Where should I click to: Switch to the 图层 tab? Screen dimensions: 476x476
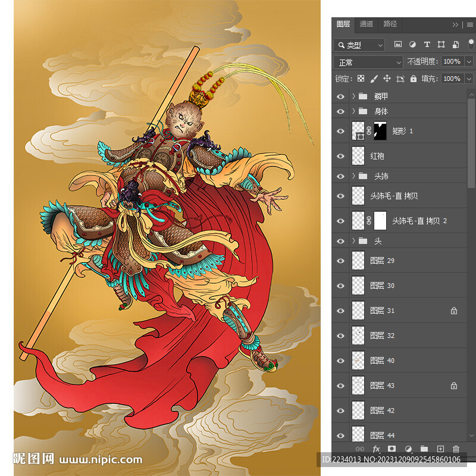343,24
